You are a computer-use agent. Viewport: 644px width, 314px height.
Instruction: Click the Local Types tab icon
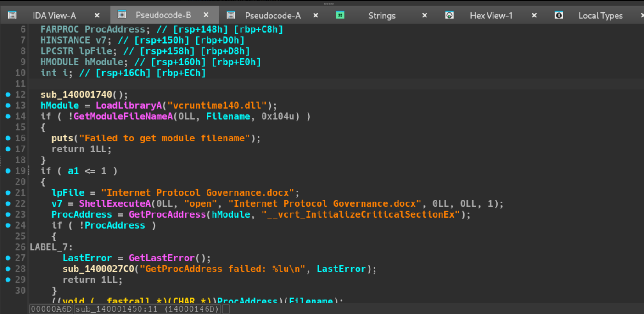(x=559, y=15)
